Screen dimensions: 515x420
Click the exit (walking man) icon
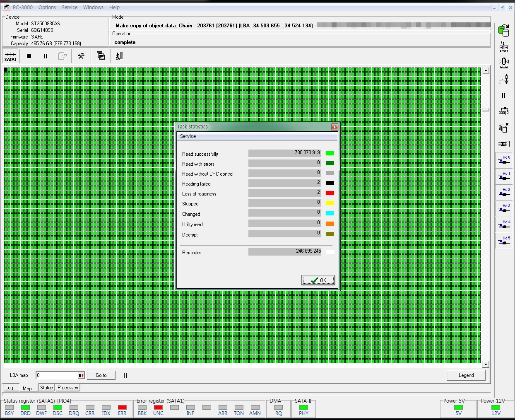point(119,56)
